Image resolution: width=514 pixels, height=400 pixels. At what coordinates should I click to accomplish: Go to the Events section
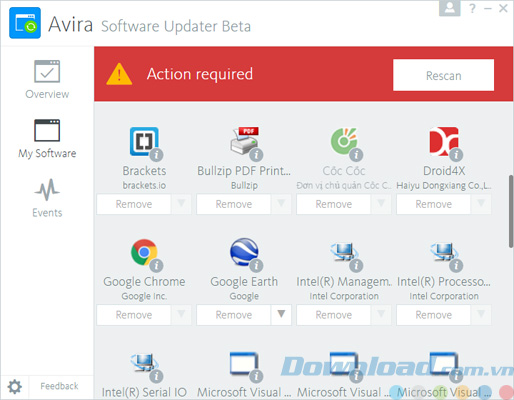coord(47,198)
